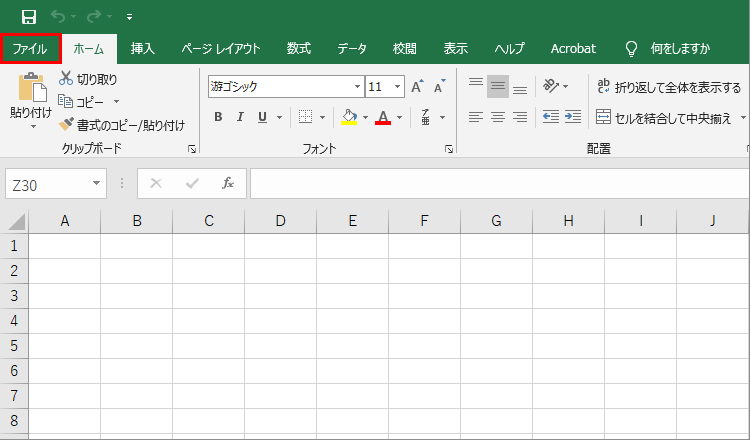Click 書式のコピー/貼り付け format painter
This screenshot has height=440, width=750.
click(122, 125)
